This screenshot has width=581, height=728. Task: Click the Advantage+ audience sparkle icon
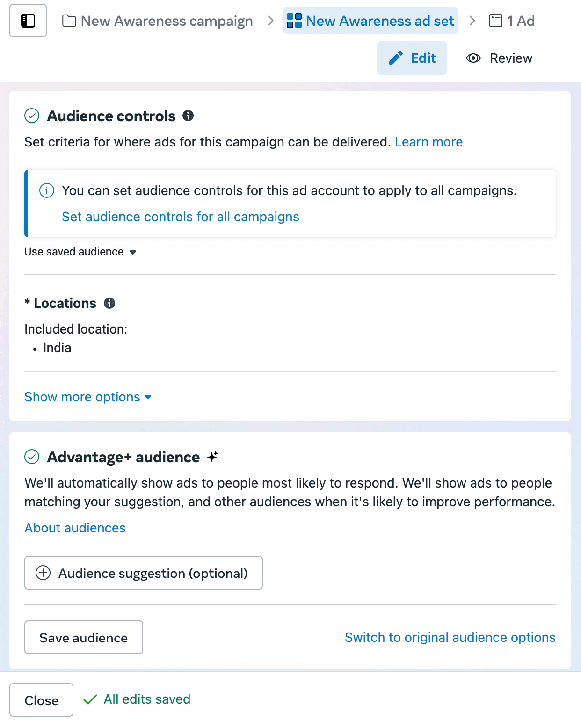(x=213, y=457)
